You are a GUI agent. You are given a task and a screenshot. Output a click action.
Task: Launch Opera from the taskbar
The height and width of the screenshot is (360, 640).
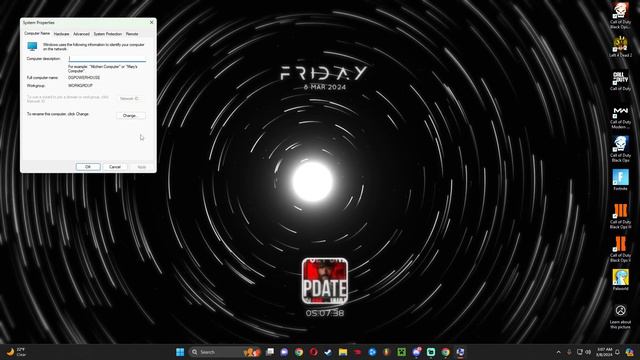click(x=313, y=352)
